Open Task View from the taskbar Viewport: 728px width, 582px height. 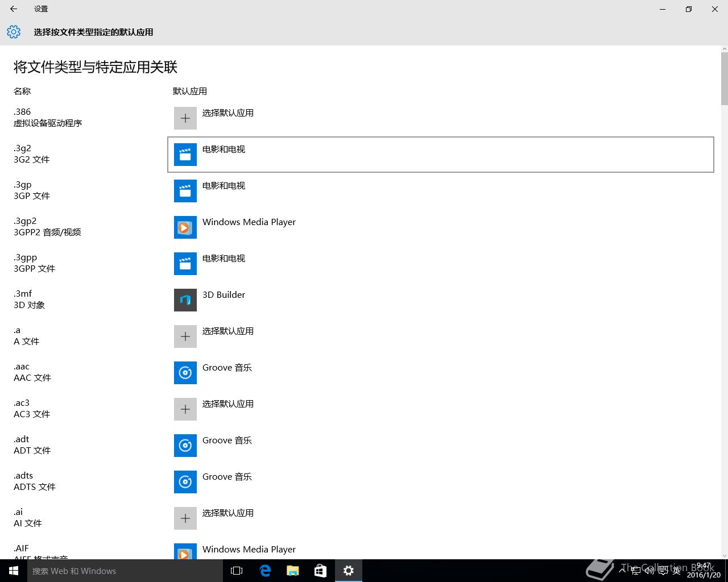(237, 571)
